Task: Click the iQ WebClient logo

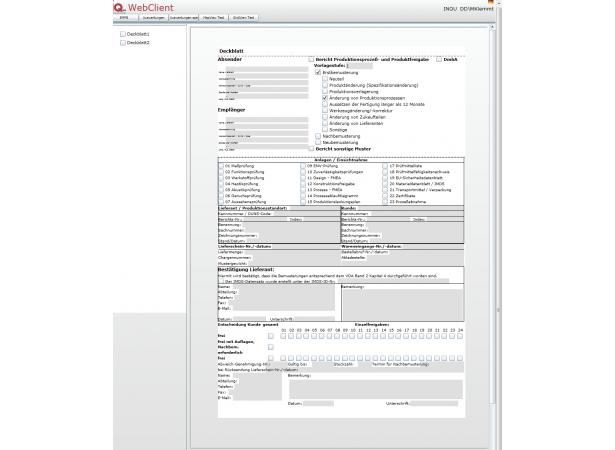Action: (144, 7)
